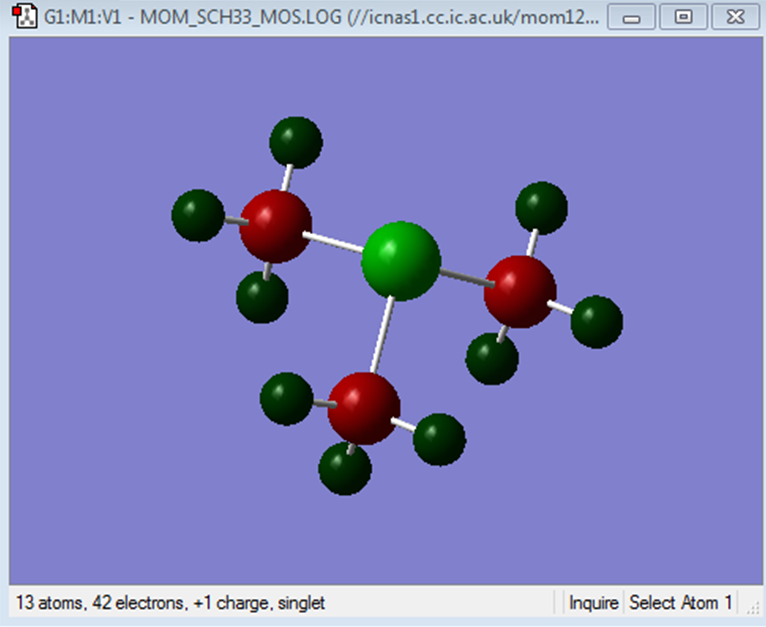
Task: Choose the lowest dark green atom in the molecule
Action: click(345, 469)
